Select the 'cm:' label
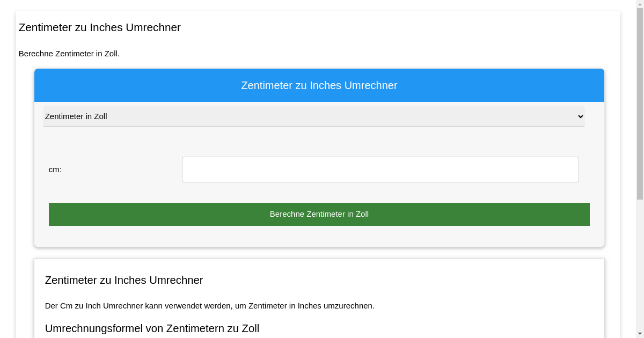644x338 pixels. [54, 170]
